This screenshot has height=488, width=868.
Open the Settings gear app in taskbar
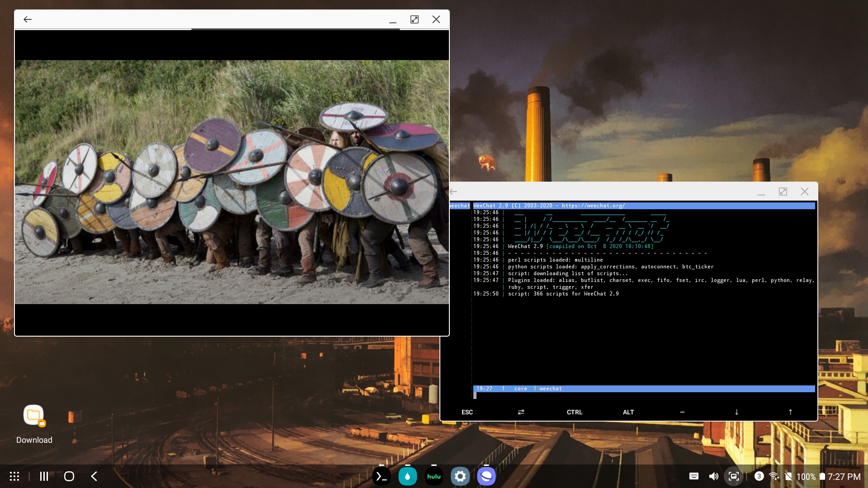[x=460, y=476]
